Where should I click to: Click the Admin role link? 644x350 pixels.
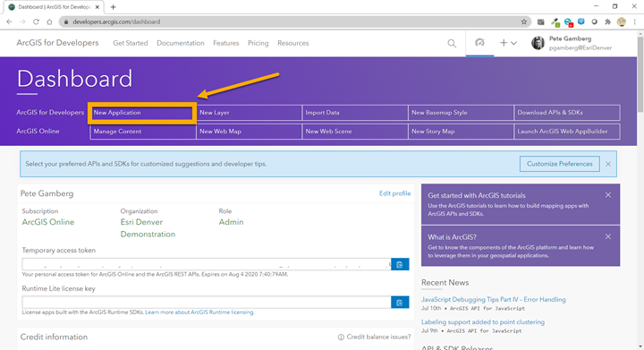(231, 222)
